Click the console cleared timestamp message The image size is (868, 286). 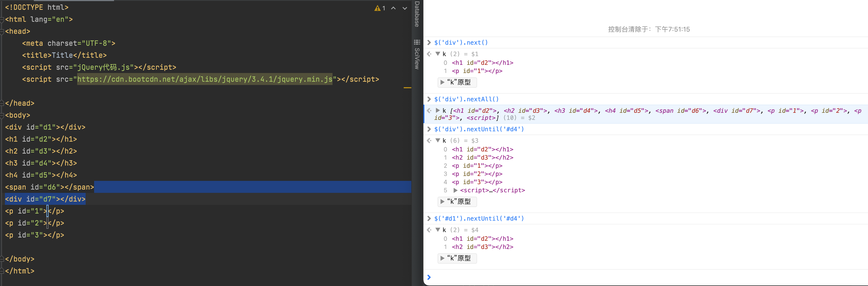pyautogui.click(x=649, y=29)
